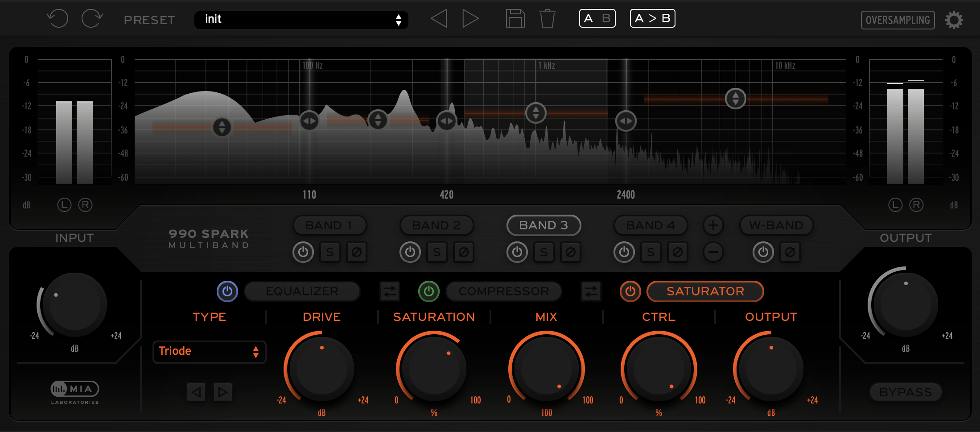This screenshot has height=432, width=980.
Task: Swap Equalizer and Compressor order icon
Action: pos(390,291)
